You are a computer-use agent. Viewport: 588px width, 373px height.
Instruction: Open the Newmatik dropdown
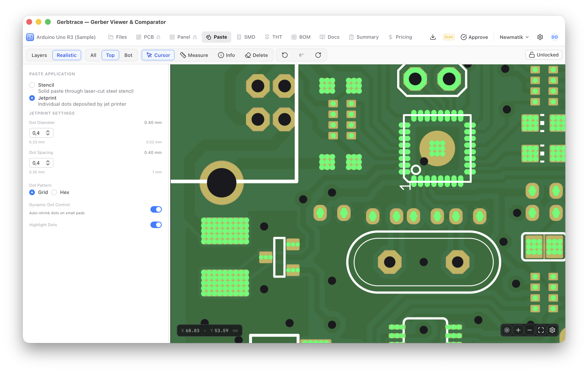(x=514, y=37)
